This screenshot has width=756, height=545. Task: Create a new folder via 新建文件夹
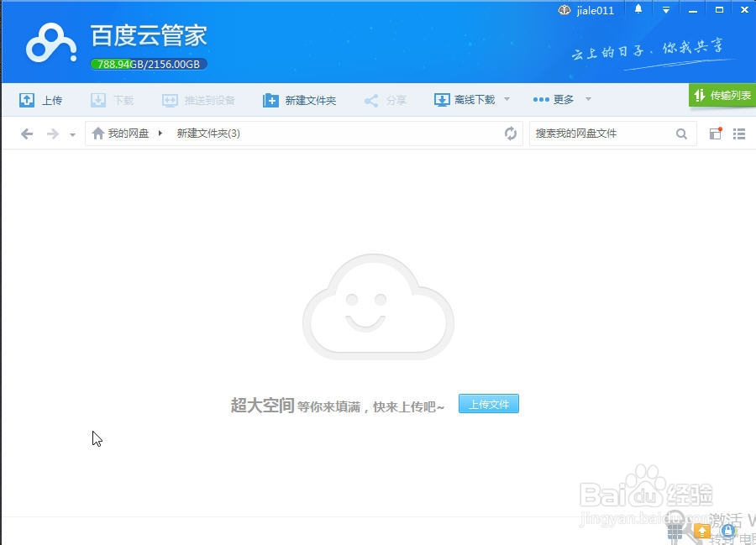(299, 100)
